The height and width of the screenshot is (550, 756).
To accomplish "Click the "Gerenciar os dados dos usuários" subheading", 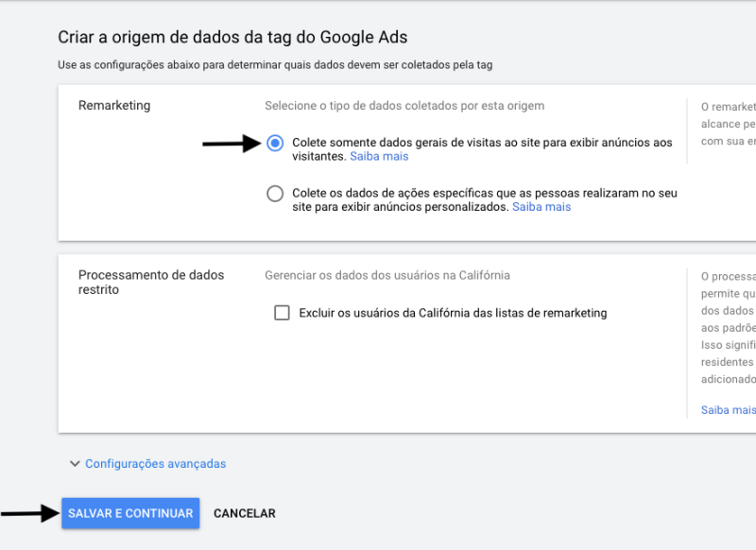I will (x=387, y=275).
